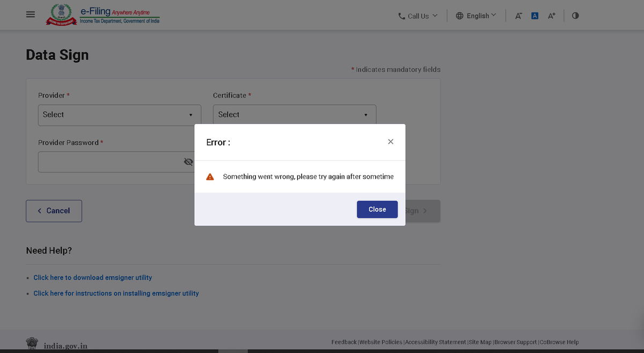Click the Cancel button
The width and height of the screenshot is (644, 353).
point(54,211)
